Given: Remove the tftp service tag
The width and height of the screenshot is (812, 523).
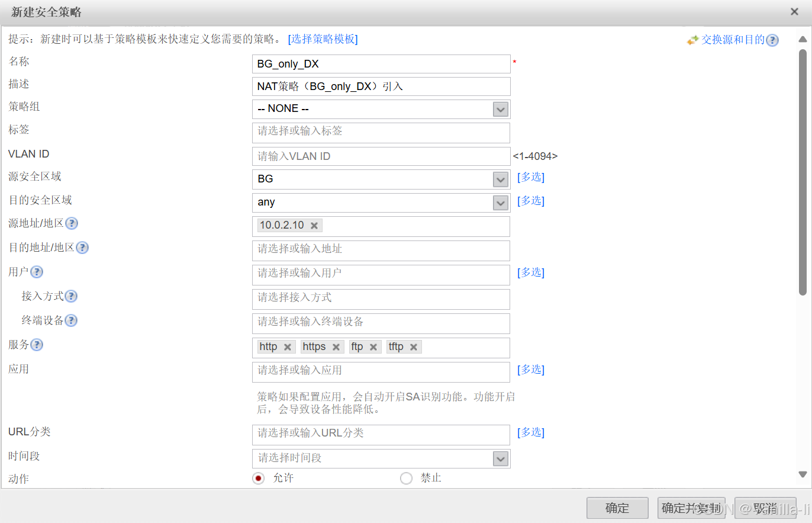Looking at the screenshot, I should (414, 347).
